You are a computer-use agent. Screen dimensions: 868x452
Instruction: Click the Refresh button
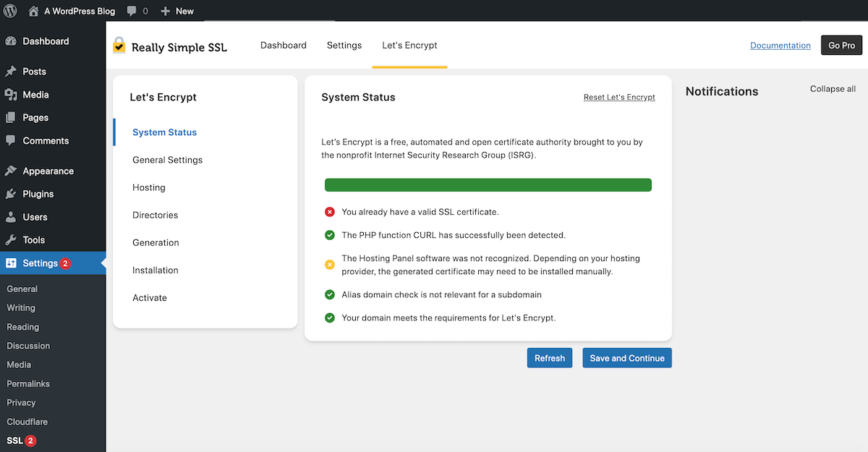click(550, 358)
